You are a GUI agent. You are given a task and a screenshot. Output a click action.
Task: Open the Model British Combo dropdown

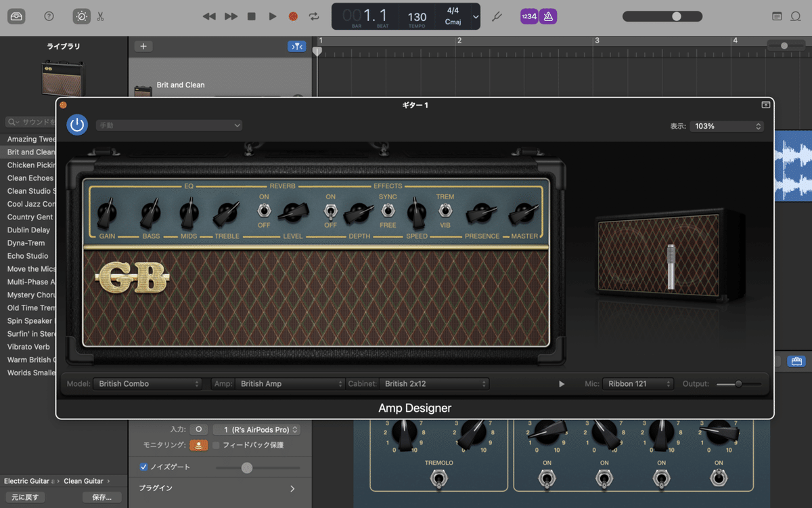click(148, 384)
